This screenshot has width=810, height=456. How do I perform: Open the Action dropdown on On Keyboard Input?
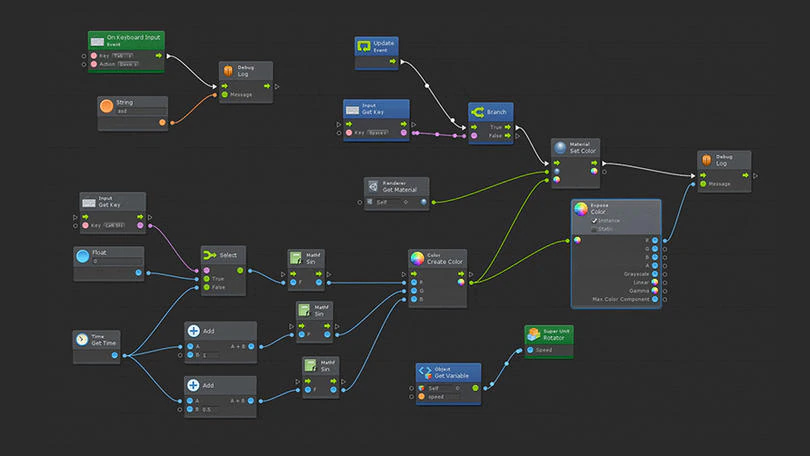point(128,64)
